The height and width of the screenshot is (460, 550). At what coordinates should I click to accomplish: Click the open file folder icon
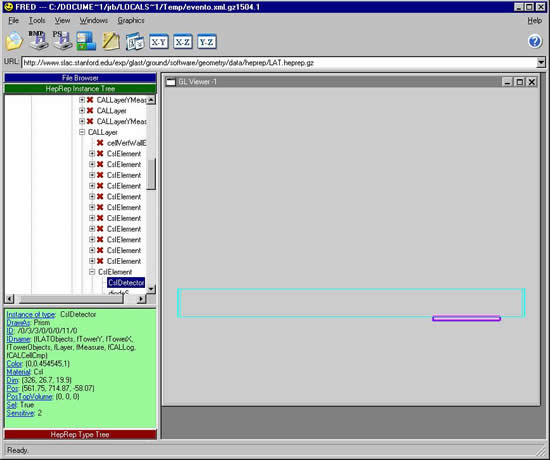[x=14, y=41]
